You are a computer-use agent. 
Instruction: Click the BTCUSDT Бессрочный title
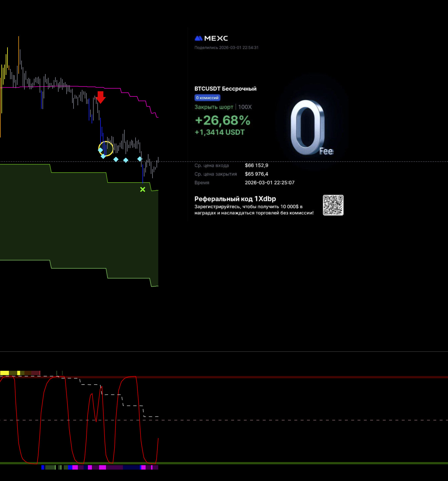pyautogui.click(x=225, y=89)
